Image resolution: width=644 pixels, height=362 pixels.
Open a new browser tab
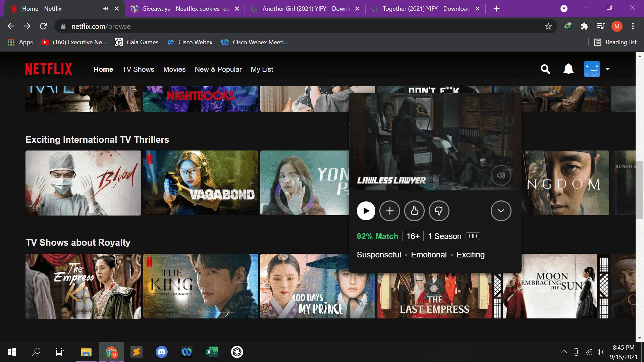tap(497, 9)
